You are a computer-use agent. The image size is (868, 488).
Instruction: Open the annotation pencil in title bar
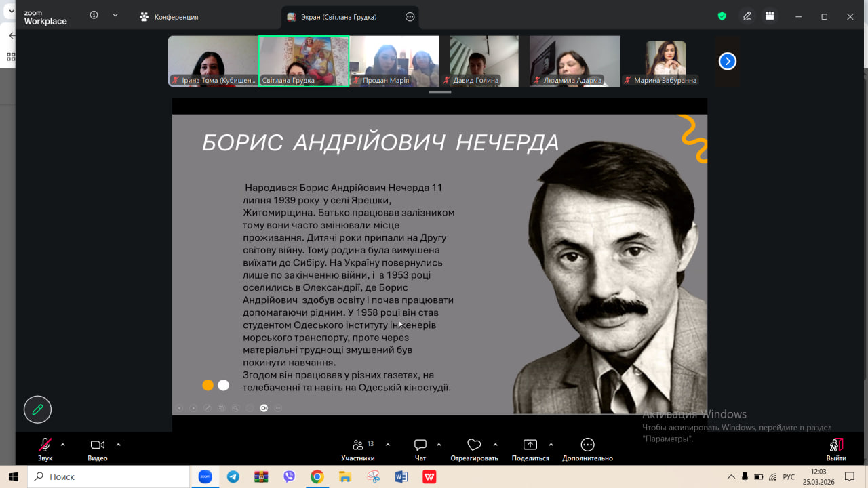(x=747, y=16)
